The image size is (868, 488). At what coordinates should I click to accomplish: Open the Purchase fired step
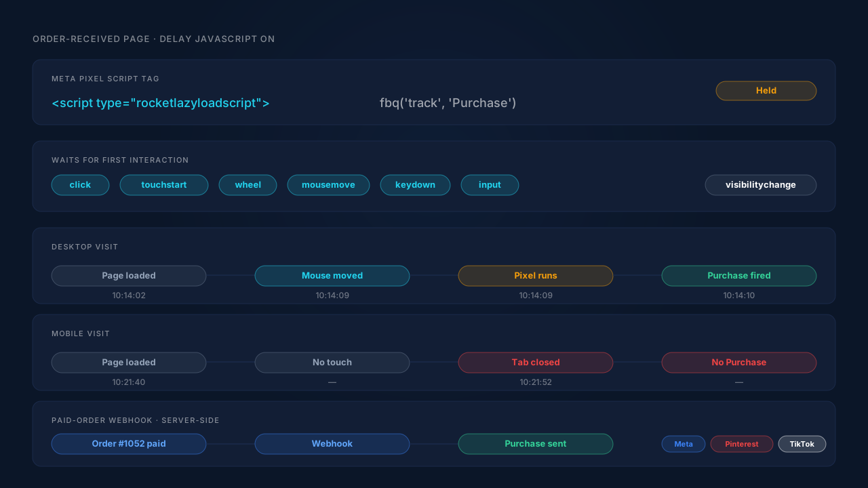739,276
